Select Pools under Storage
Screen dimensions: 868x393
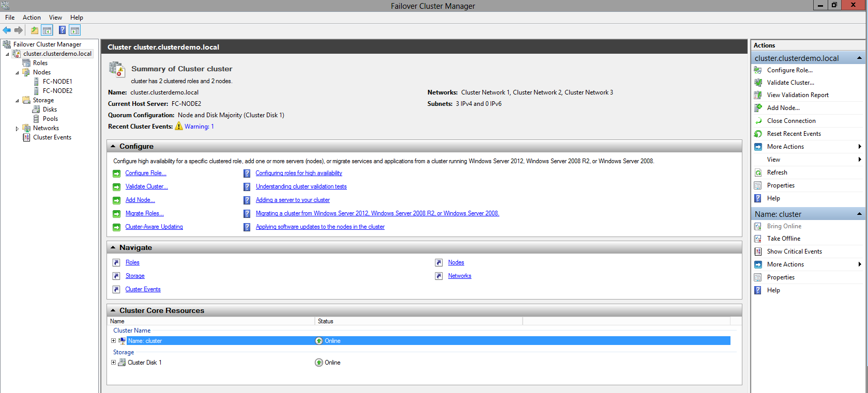[50, 119]
